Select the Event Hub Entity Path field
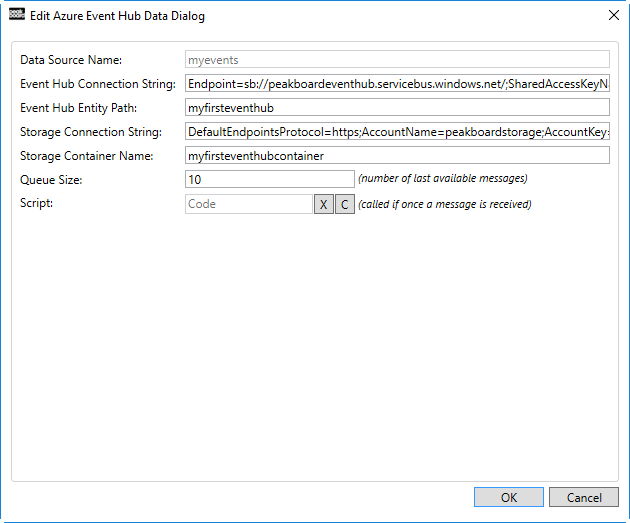The image size is (630, 523). pyautogui.click(x=397, y=108)
